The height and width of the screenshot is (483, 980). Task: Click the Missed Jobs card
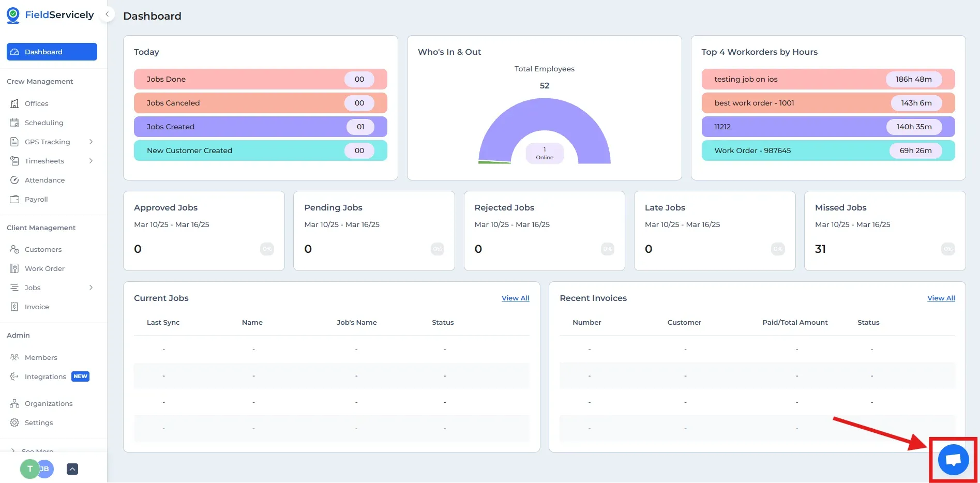pyautogui.click(x=884, y=231)
